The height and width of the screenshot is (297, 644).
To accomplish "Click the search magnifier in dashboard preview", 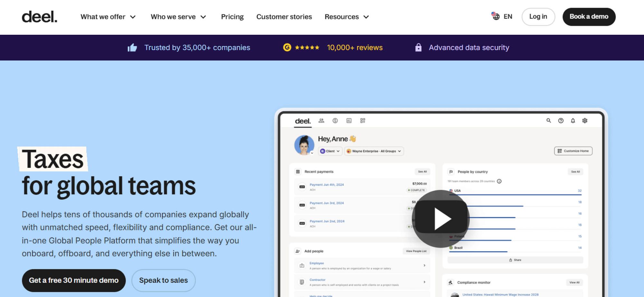I will pyautogui.click(x=548, y=120).
